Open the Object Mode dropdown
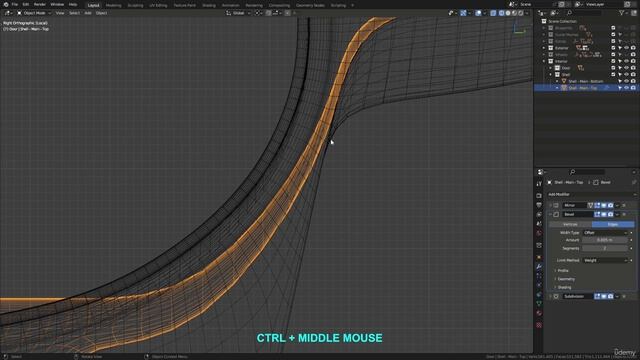640x360 pixels. tap(34, 13)
